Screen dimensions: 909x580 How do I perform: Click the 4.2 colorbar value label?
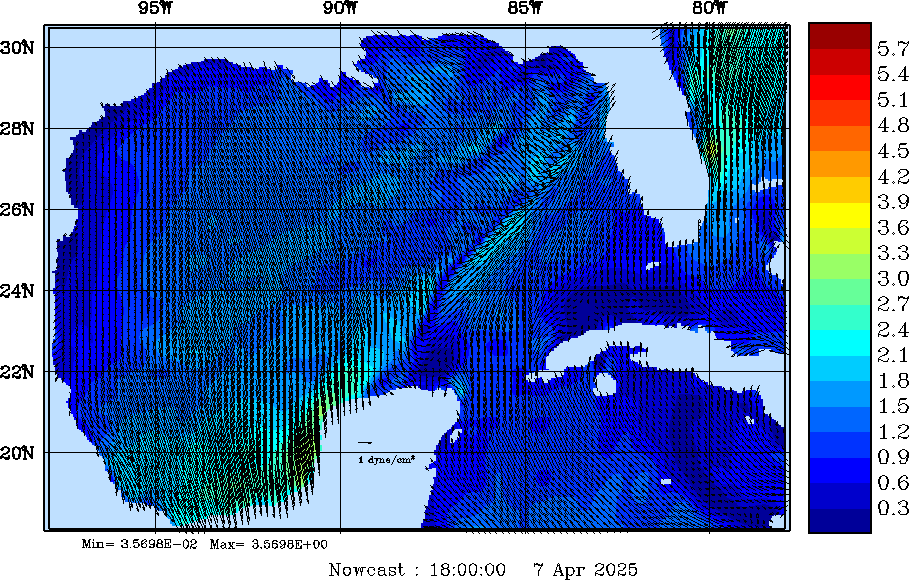[x=893, y=176]
